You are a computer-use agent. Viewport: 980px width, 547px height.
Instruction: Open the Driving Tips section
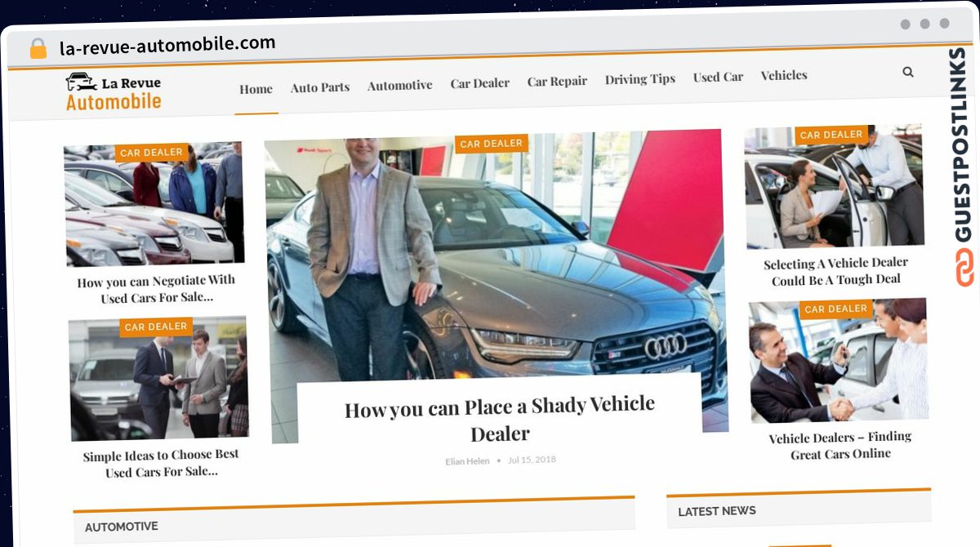point(640,79)
